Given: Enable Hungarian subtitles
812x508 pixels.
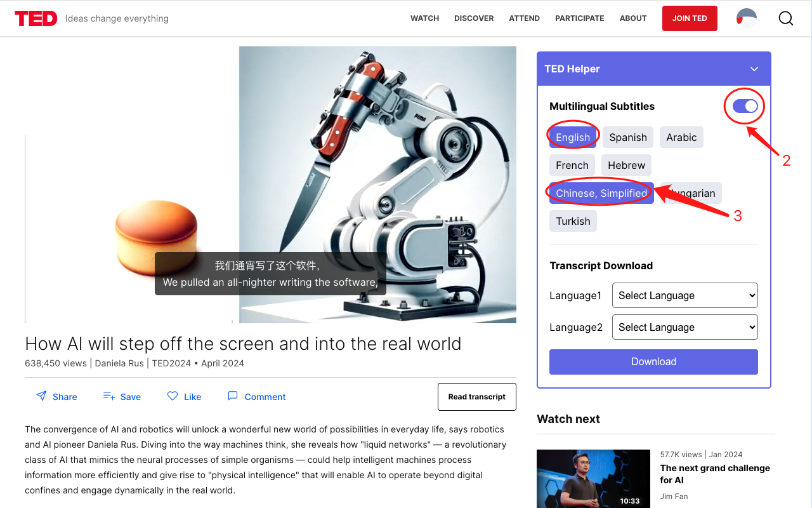Looking at the screenshot, I should [x=691, y=193].
